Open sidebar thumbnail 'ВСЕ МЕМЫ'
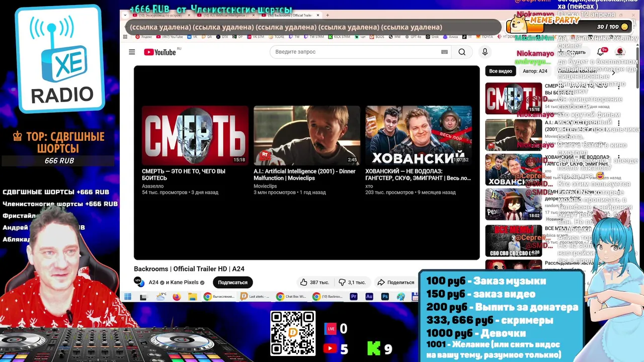The height and width of the screenshot is (362, 644). pos(513,240)
